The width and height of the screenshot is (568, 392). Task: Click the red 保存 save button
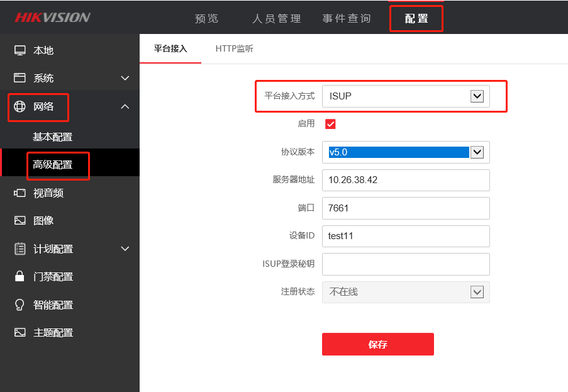click(x=377, y=344)
